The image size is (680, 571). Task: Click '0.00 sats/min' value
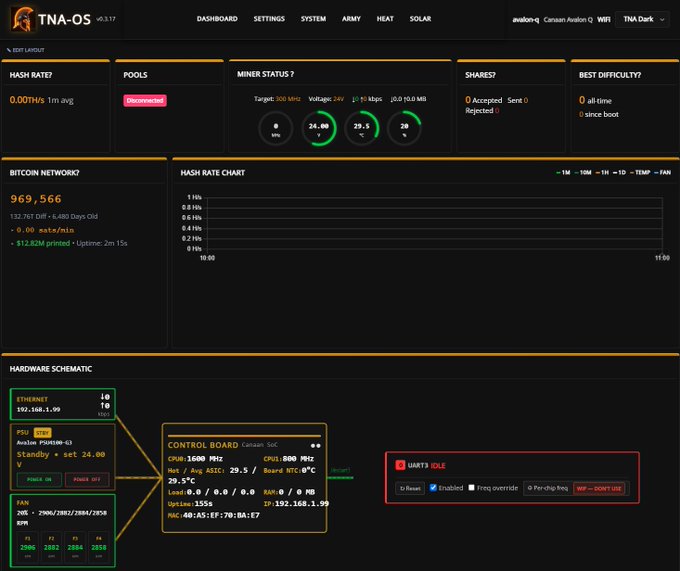[x=45, y=230]
